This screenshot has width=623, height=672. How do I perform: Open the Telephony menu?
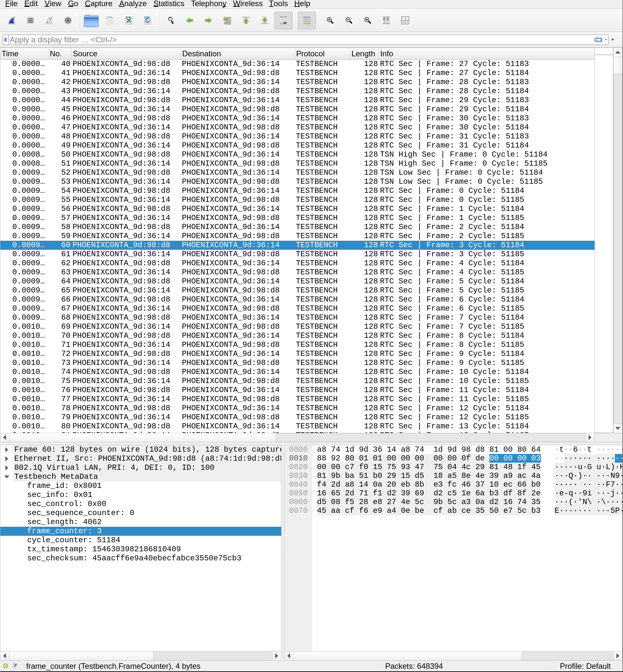pyautogui.click(x=208, y=4)
